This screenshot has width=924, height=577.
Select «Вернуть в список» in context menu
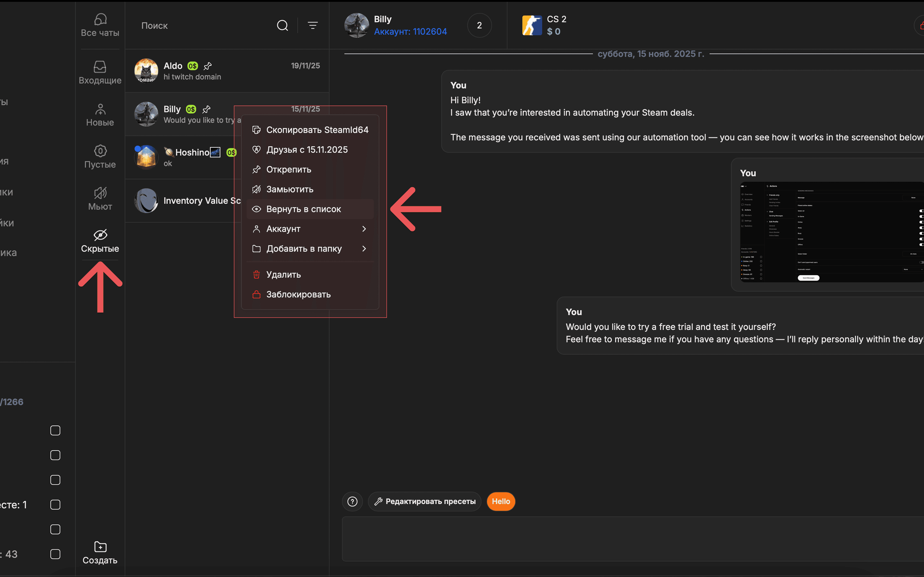pos(303,209)
